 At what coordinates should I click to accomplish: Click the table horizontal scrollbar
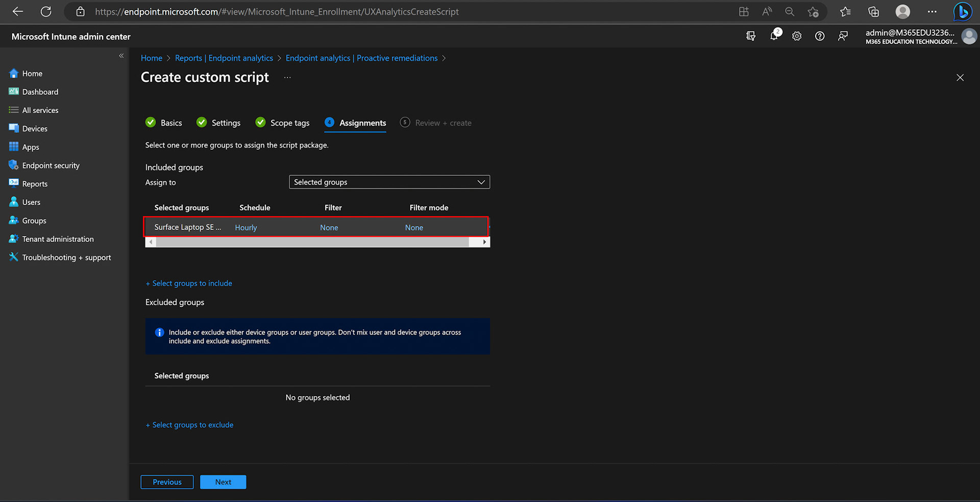312,242
